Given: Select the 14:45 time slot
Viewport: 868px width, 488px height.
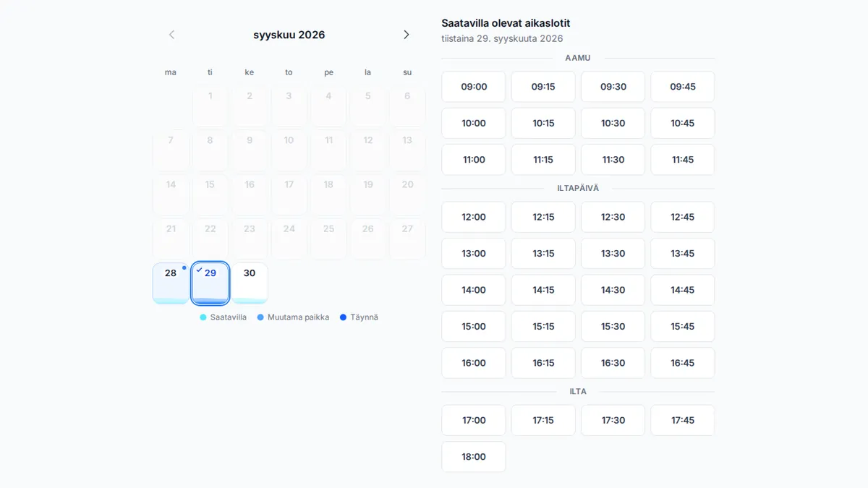Looking at the screenshot, I should pyautogui.click(x=683, y=290).
